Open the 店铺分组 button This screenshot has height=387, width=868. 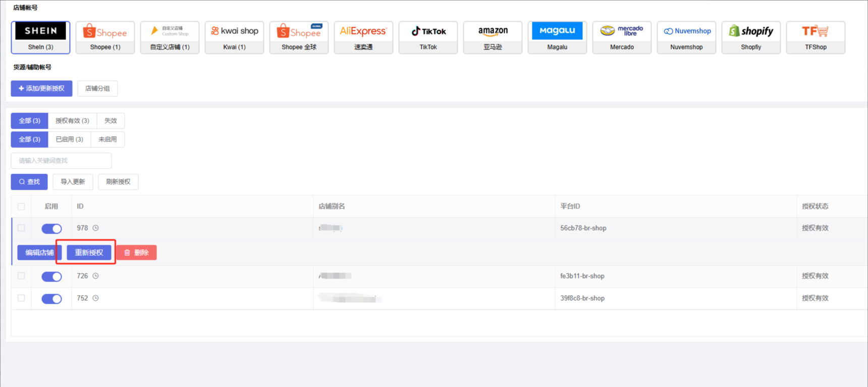97,88
